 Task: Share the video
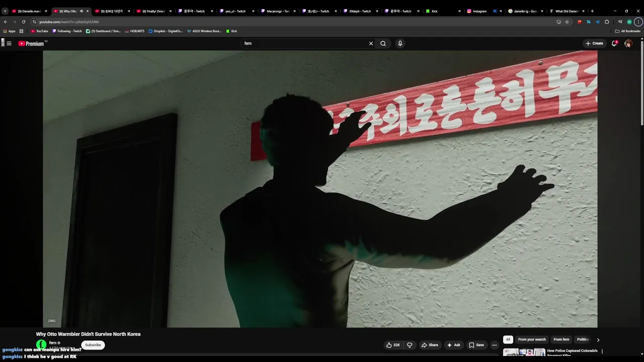pyautogui.click(x=430, y=345)
